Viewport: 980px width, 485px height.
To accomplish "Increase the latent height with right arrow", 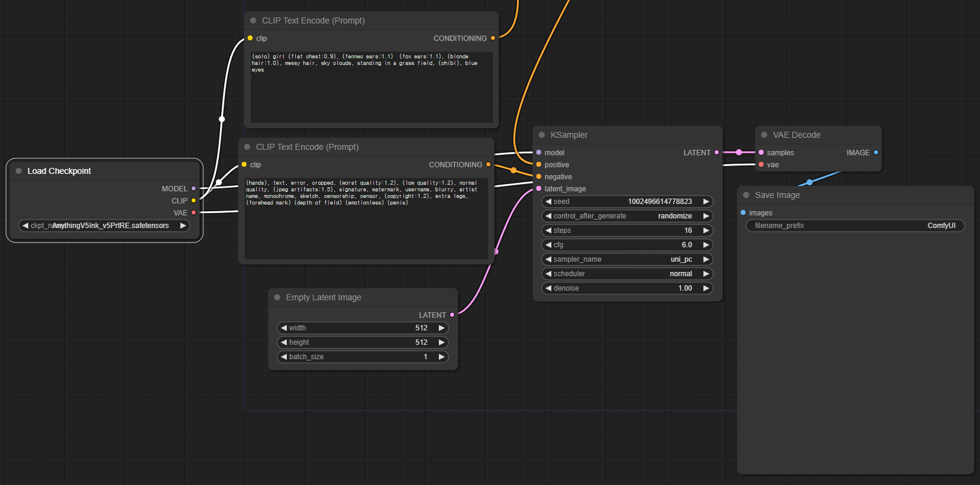I will click(x=441, y=342).
